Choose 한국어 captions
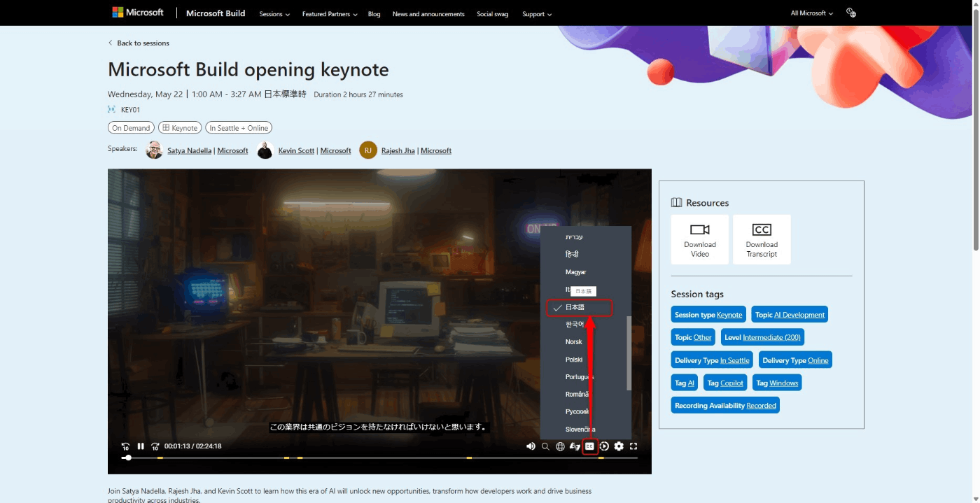Screen dimensions: 980x503 575,325
